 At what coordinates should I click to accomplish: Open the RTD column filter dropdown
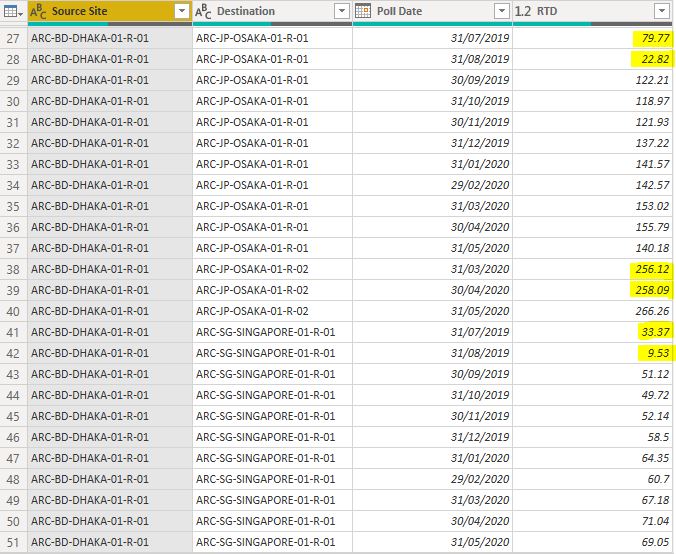661,11
